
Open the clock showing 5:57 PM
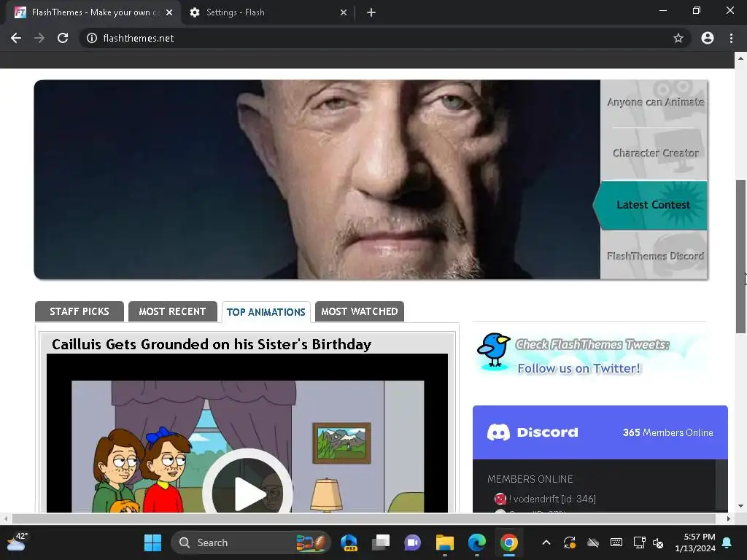pyautogui.click(x=695, y=542)
